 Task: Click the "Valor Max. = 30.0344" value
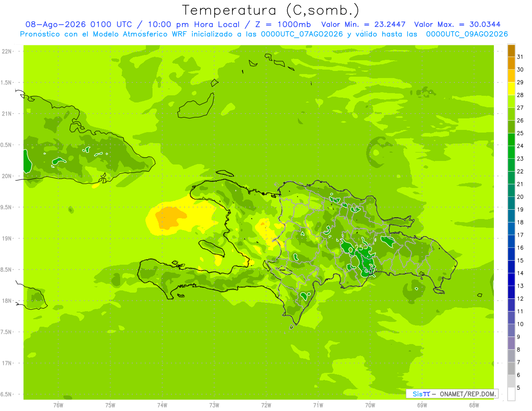pos(457,24)
